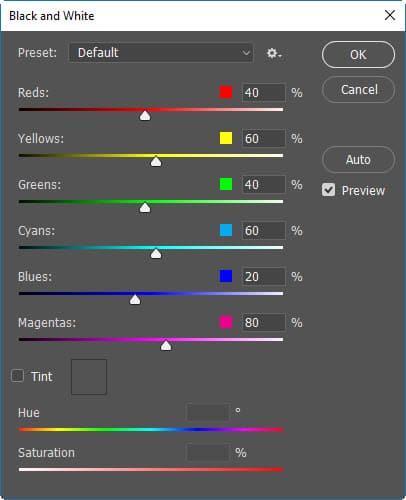Click the Cancel button
406x500 pixels.
coord(358,90)
